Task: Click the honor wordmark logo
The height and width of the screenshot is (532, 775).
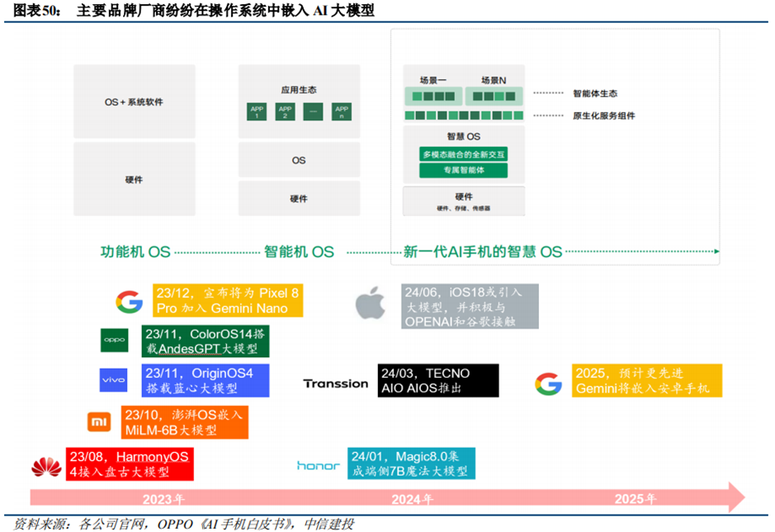Action: tap(319, 465)
